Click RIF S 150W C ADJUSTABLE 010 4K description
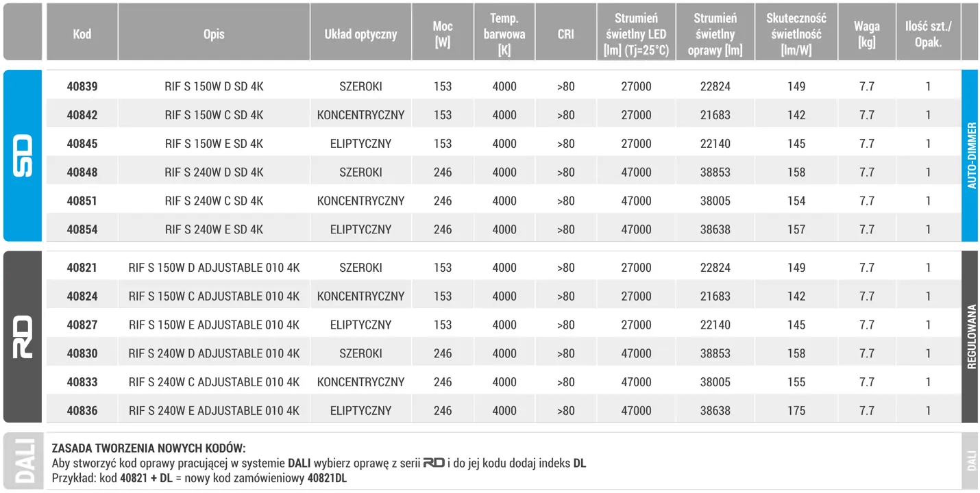This screenshot has width=980, height=493. (214, 296)
